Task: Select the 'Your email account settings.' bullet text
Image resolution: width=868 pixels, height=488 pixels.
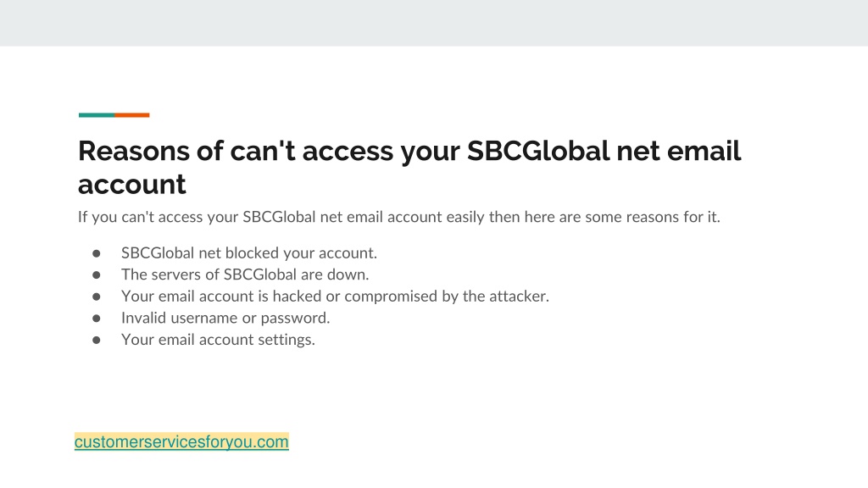Action: point(218,339)
